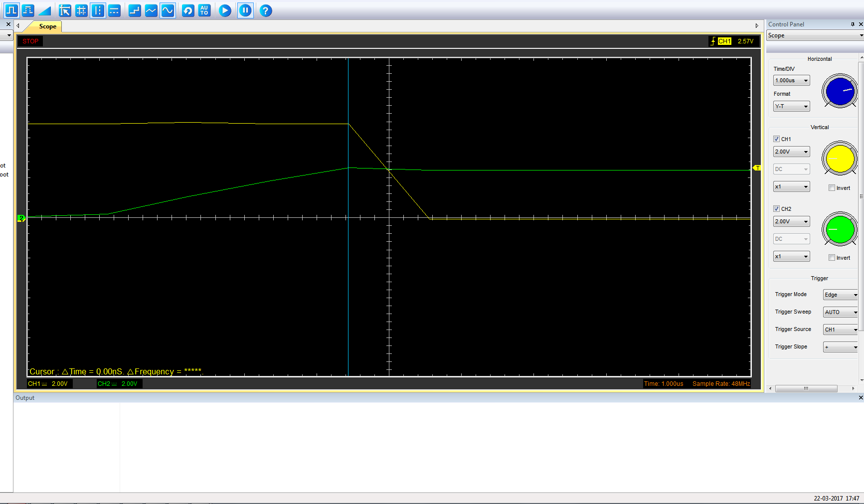Toggle the vertical cursors icon
Viewport: 864px width, 504px height.
point(98,10)
